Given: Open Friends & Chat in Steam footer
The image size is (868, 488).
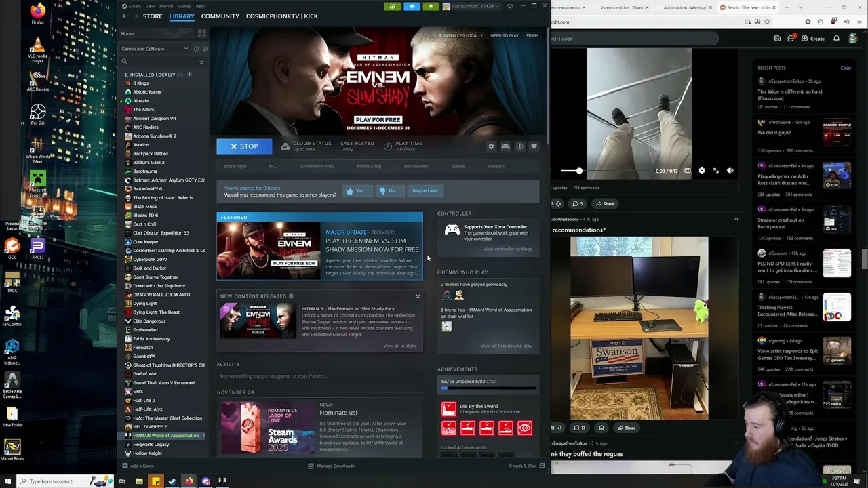Looking at the screenshot, I should click(527, 466).
